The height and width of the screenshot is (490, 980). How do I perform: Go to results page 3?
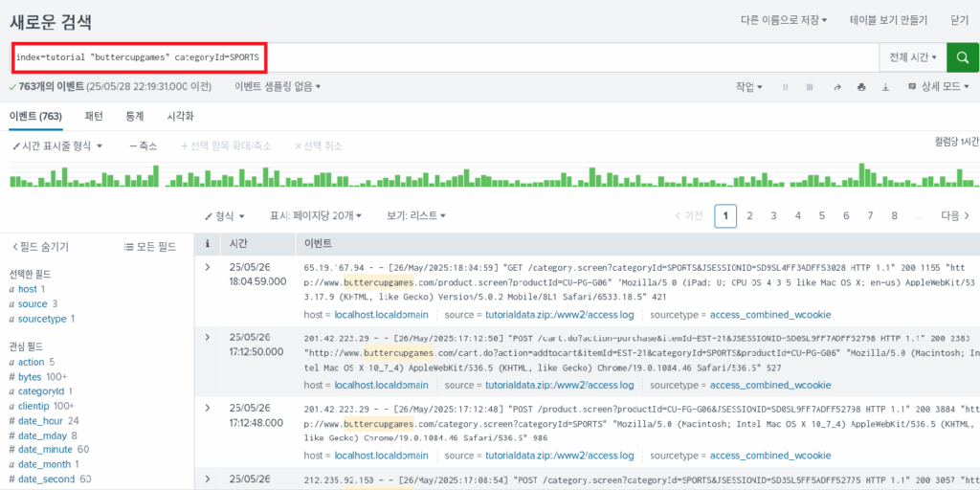tap(773, 215)
